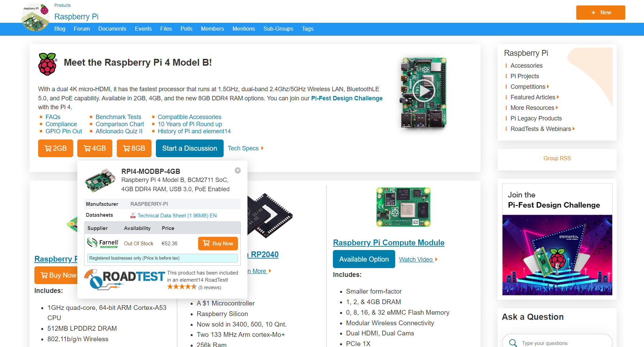Expand the Tech Specs link
Viewport: 644px width, 347px height.
[x=245, y=148]
